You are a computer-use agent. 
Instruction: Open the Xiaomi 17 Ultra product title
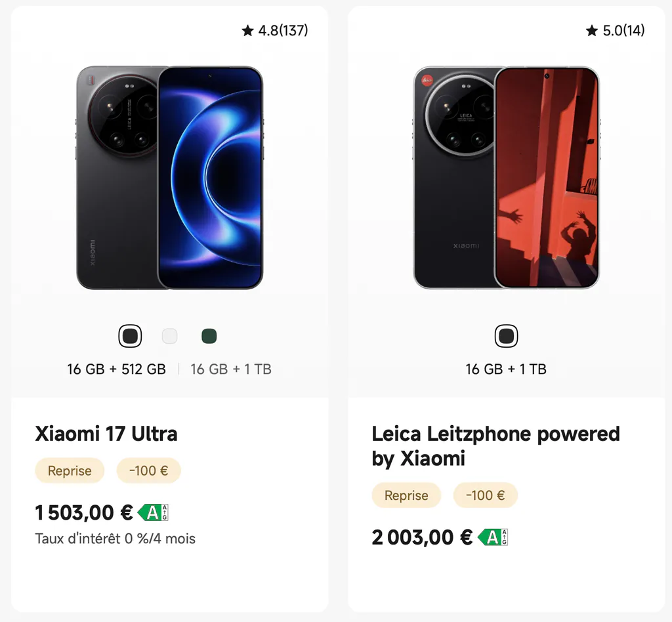(106, 434)
